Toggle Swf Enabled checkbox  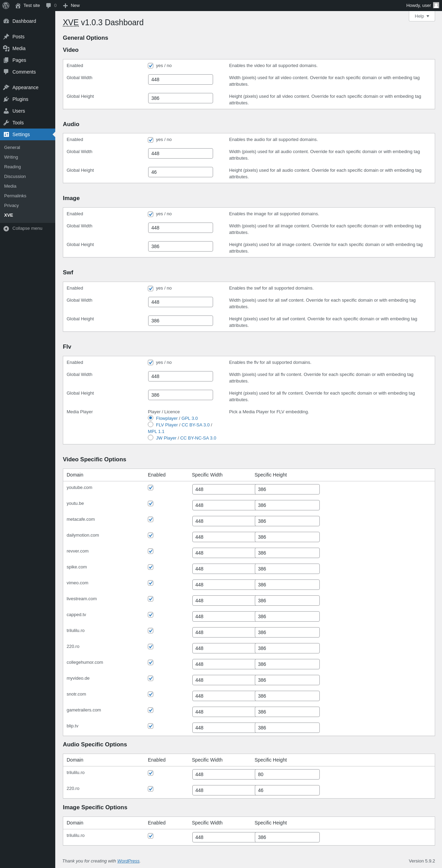pyautogui.click(x=151, y=289)
